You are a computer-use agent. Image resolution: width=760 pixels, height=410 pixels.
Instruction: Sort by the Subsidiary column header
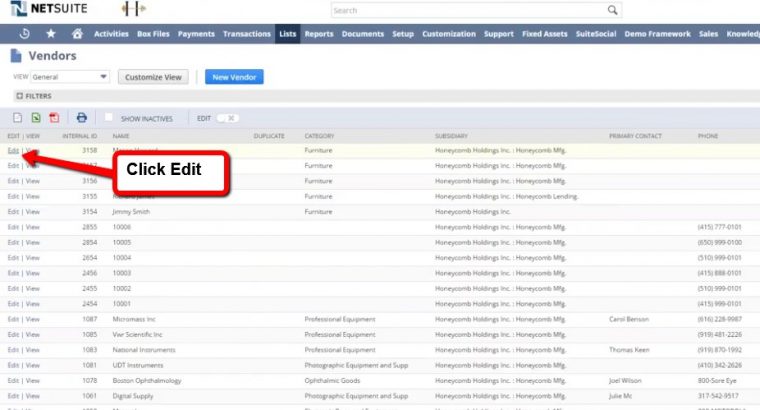tap(451, 136)
